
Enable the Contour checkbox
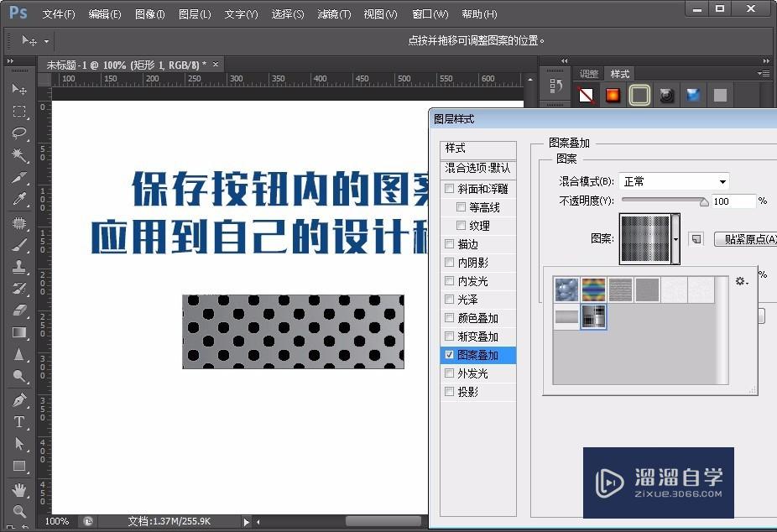461,207
